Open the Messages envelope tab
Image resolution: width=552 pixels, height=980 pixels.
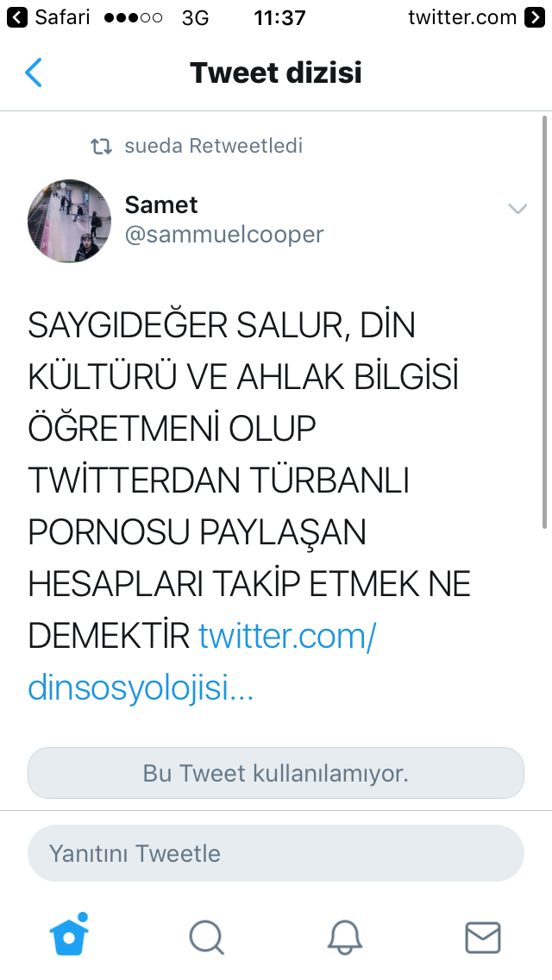pyautogui.click(x=483, y=938)
